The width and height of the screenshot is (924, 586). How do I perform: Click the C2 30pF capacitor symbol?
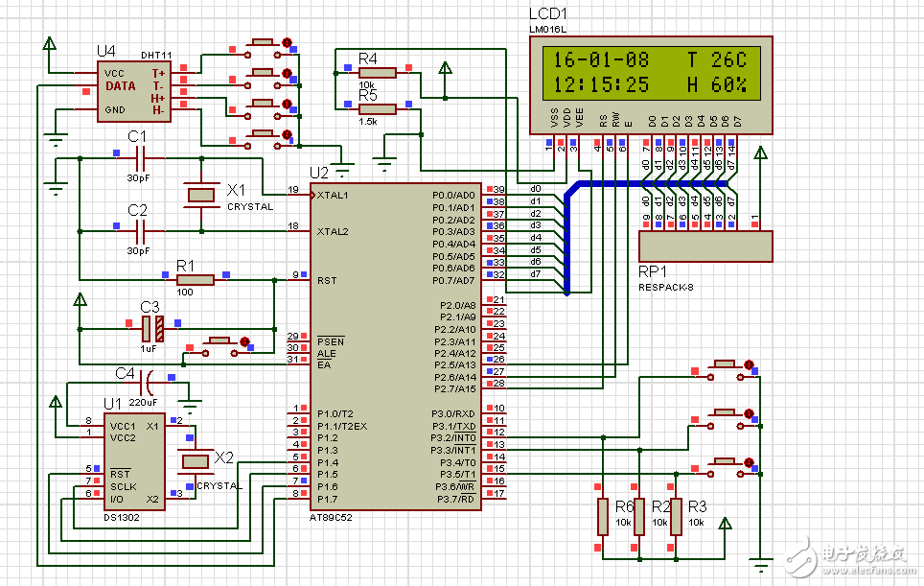(x=140, y=230)
